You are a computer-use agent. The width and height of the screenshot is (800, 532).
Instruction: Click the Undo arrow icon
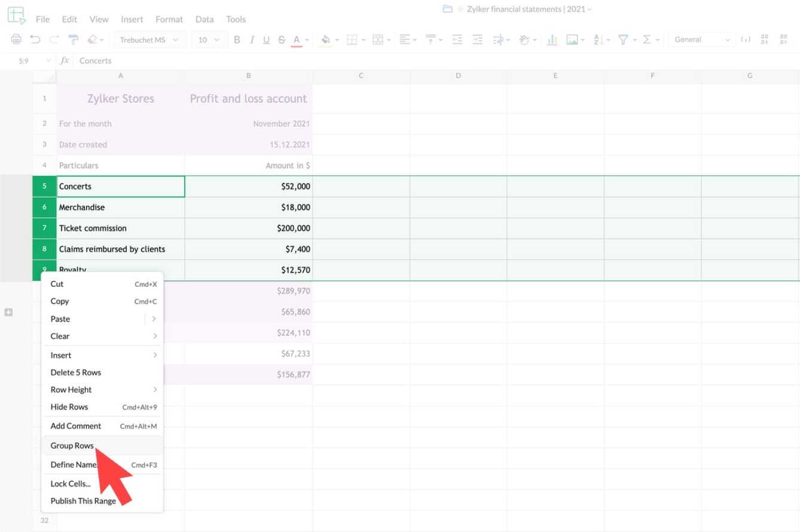click(35, 40)
